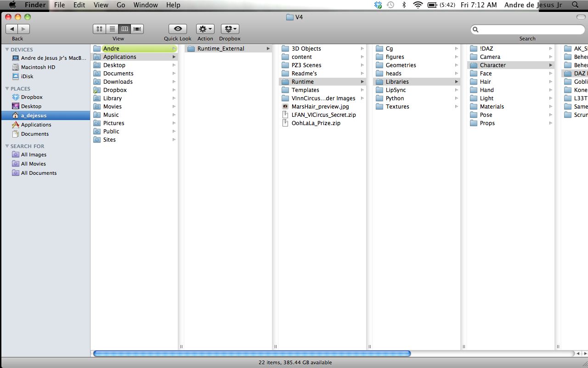Open the File menu

point(59,5)
